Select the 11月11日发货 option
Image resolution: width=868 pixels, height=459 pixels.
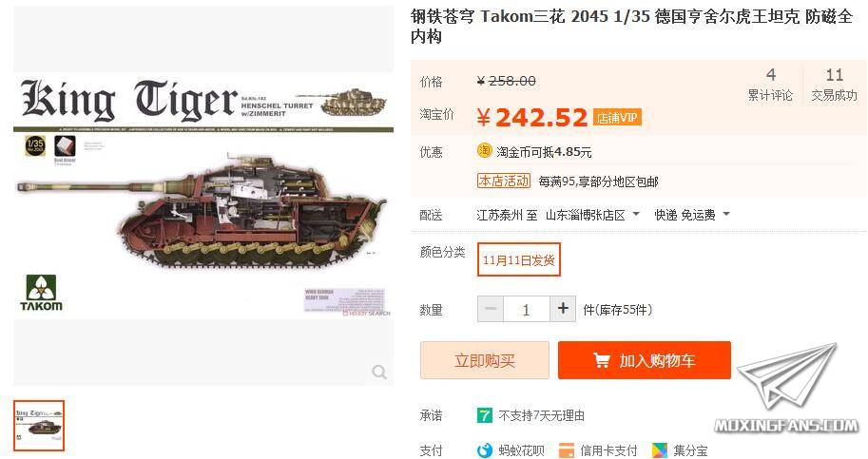pyautogui.click(x=519, y=259)
